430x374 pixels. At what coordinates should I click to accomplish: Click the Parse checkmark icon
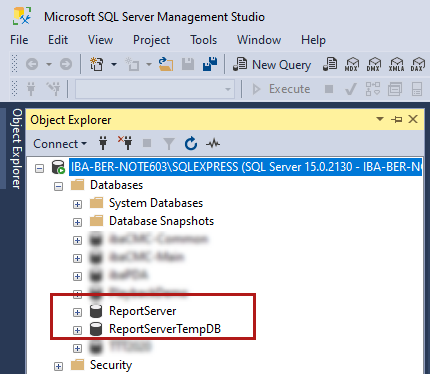(x=351, y=89)
